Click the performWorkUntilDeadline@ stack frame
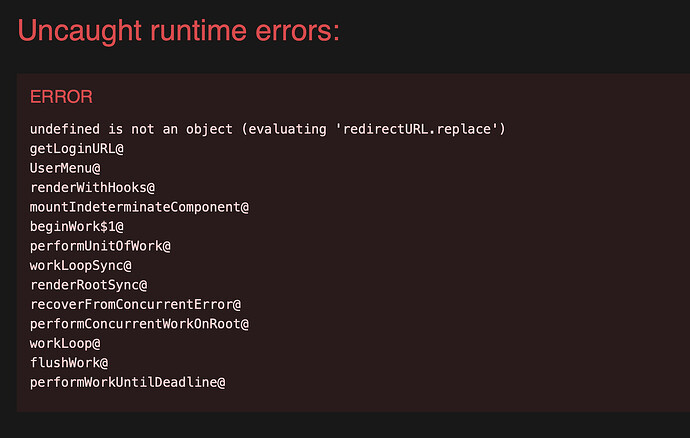This screenshot has width=690, height=438. click(128, 382)
